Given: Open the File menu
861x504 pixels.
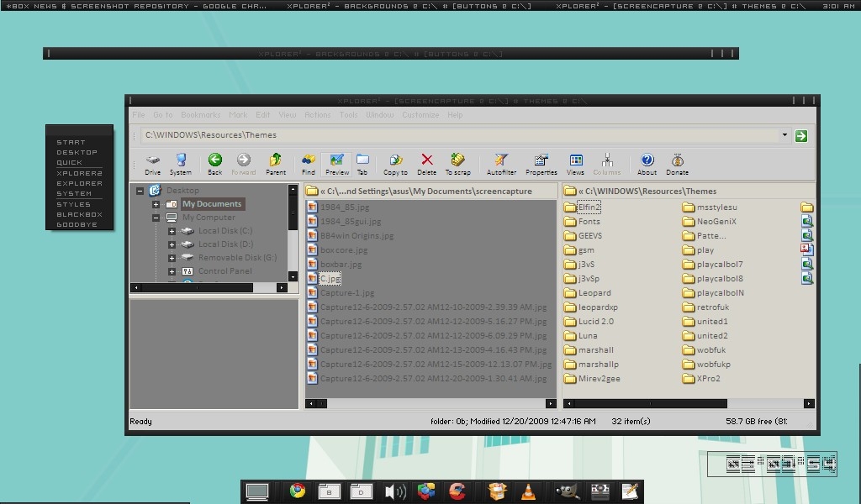Looking at the screenshot, I should pos(139,114).
